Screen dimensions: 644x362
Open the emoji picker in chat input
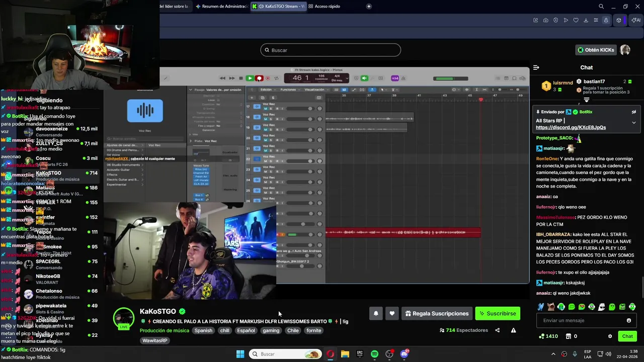(629, 320)
